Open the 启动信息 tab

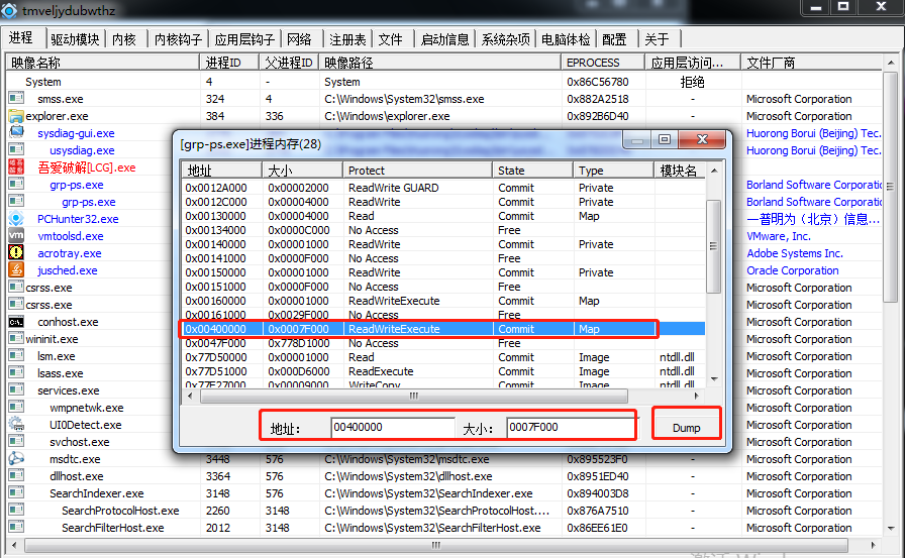click(445, 39)
